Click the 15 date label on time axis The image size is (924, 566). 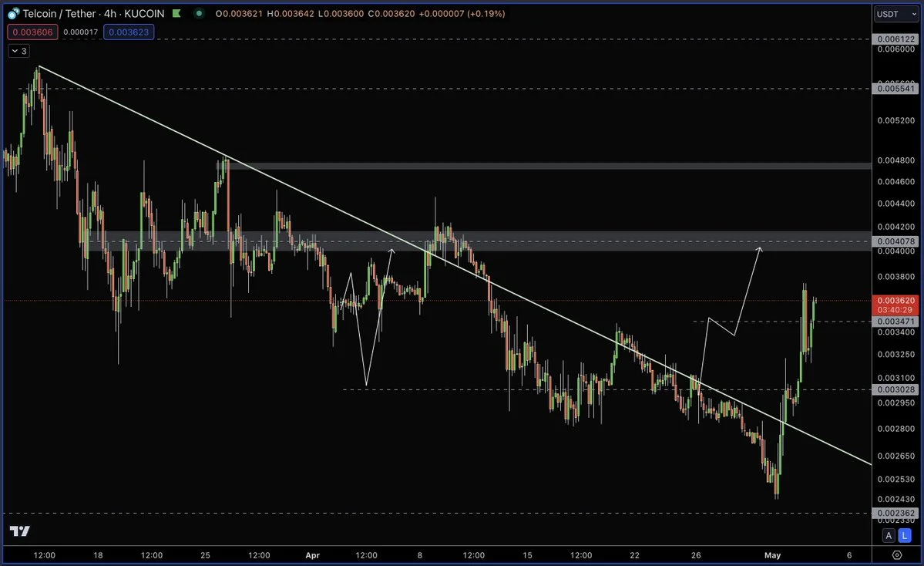click(527, 554)
